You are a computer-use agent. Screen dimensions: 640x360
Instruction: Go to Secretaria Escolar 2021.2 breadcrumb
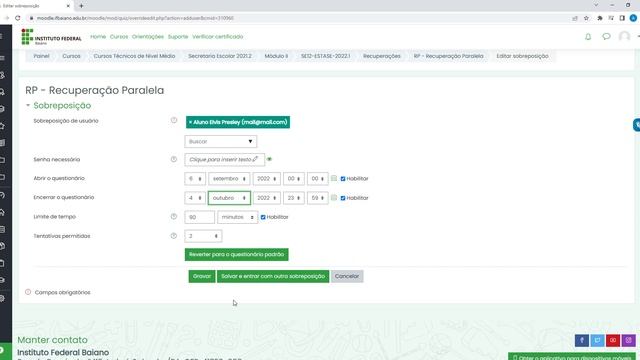point(220,56)
